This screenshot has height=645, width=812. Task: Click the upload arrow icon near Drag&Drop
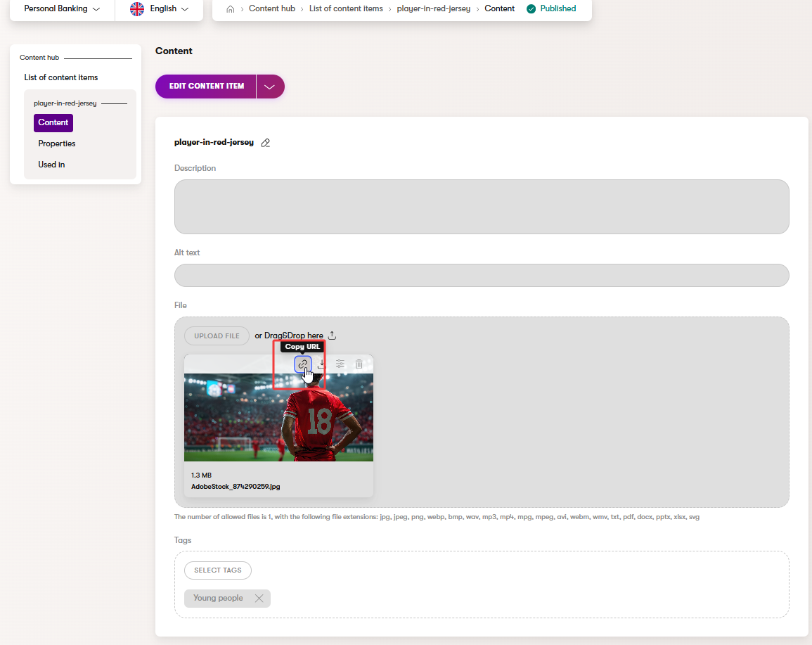click(332, 336)
